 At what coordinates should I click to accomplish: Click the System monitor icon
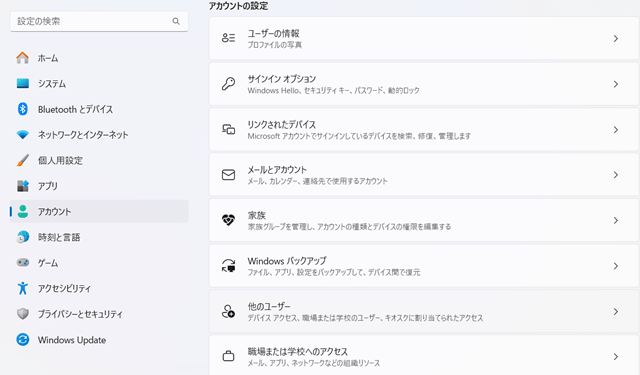pyautogui.click(x=22, y=84)
